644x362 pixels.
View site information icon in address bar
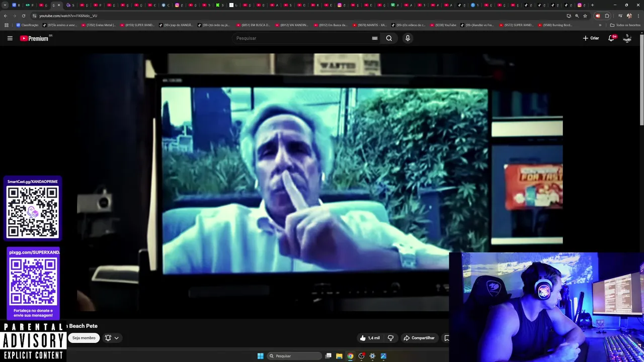point(34,16)
